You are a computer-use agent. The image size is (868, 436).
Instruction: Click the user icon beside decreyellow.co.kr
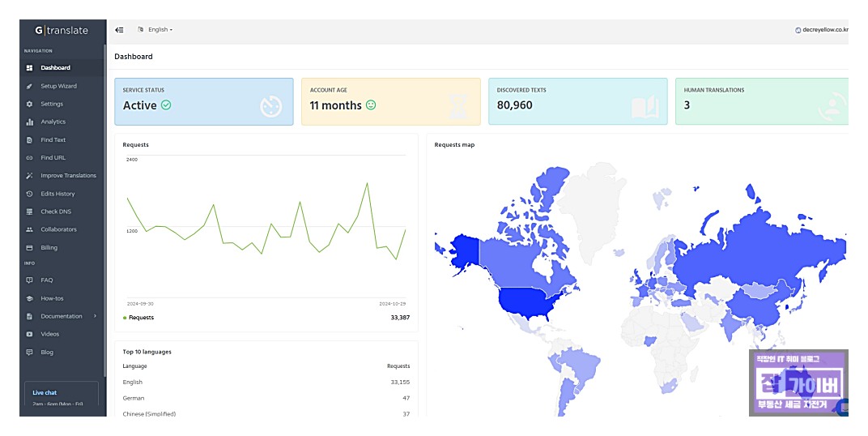[x=798, y=30]
